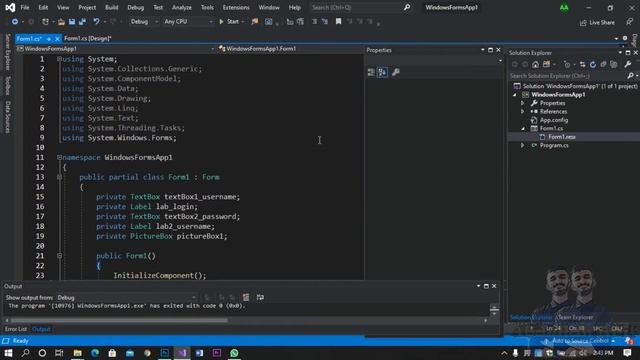Collapse the Form1() constructor on line 21

click(59, 256)
